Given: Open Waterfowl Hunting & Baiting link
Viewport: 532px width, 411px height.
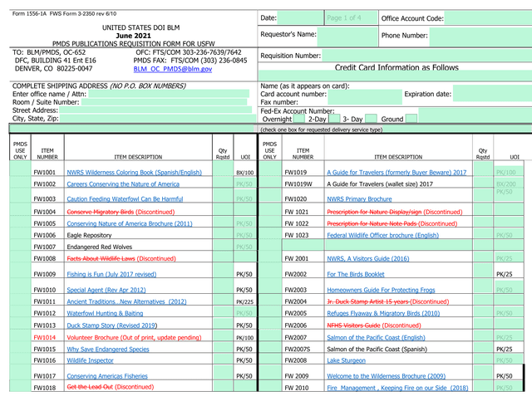Looking at the screenshot, I should click(105, 313).
